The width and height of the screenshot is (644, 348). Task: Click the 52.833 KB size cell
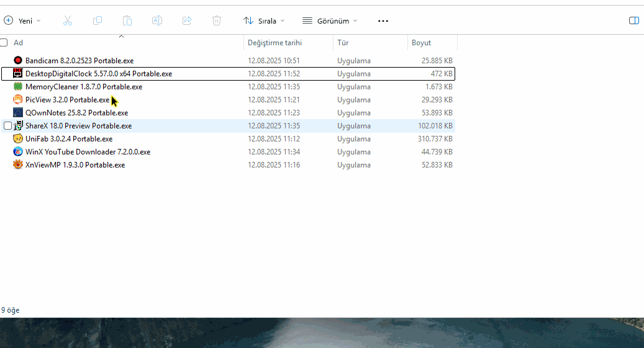click(x=437, y=165)
